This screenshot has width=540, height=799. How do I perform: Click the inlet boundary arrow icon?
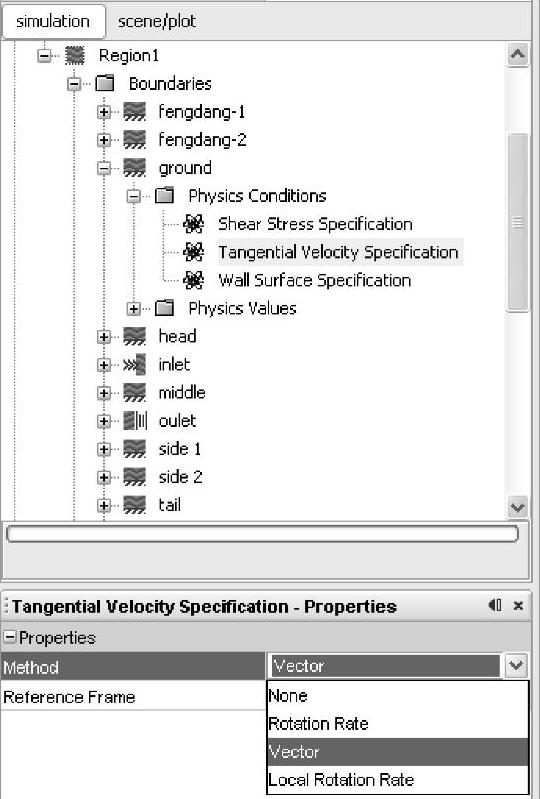tap(134, 364)
